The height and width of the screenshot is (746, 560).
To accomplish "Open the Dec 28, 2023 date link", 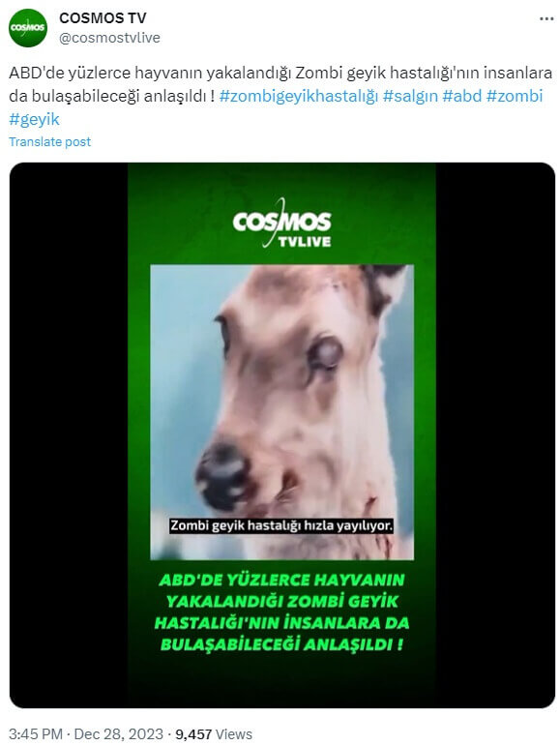I will (118, 734).
